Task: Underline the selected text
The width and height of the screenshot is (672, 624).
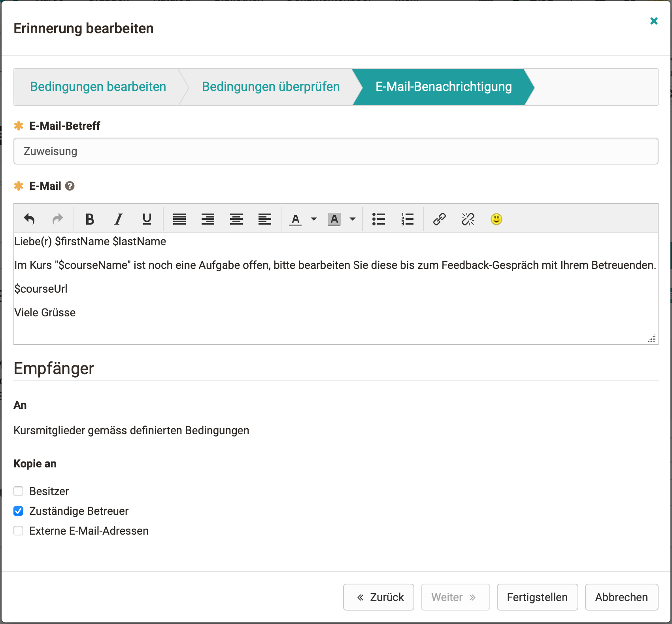Action: click(x=147, y=219)
